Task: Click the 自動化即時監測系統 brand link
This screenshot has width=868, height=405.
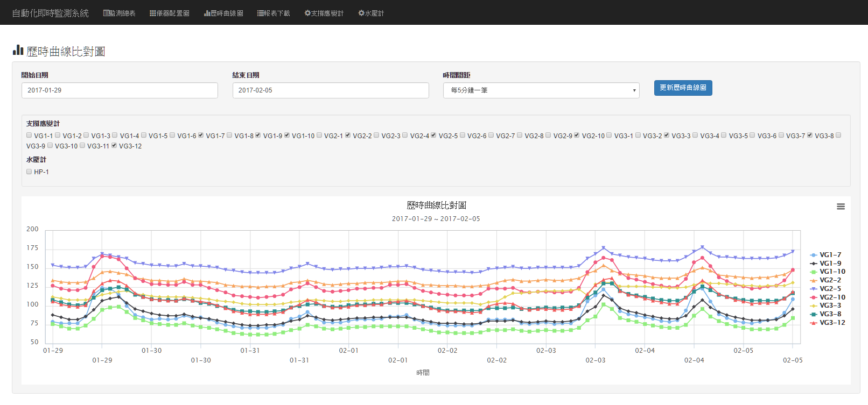Action: [x=50, y=13]
